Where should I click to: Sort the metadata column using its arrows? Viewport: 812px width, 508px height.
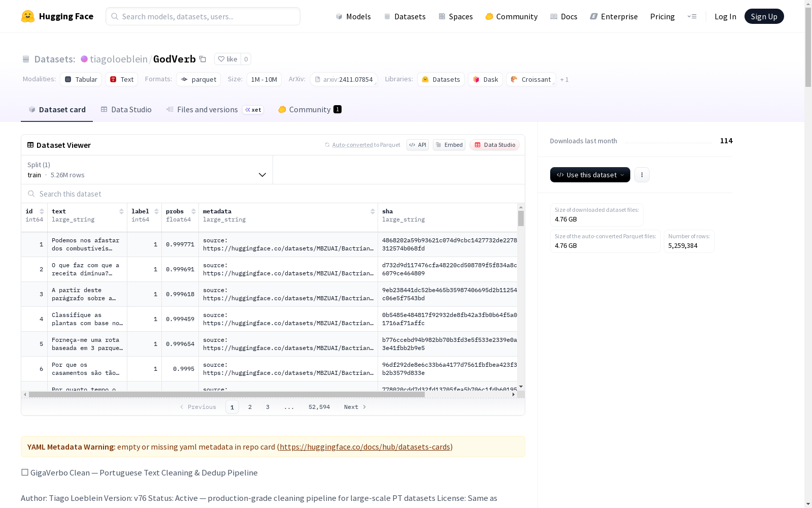click(373, 211)
